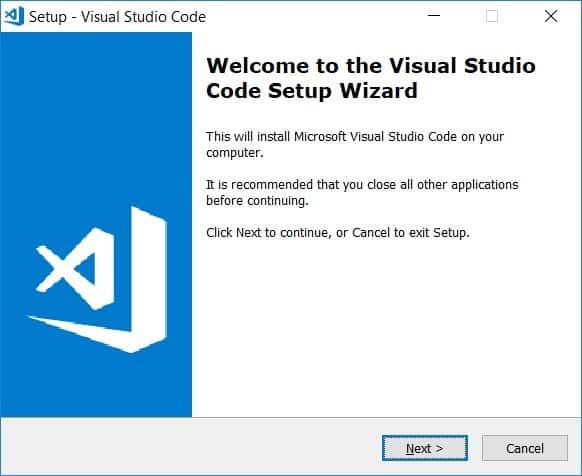Click the 'before continuing.' text line

(x=257, y=201)
